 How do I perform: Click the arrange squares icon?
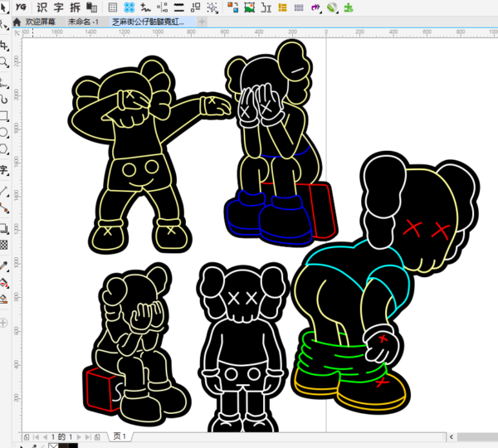tap(195, 7)
